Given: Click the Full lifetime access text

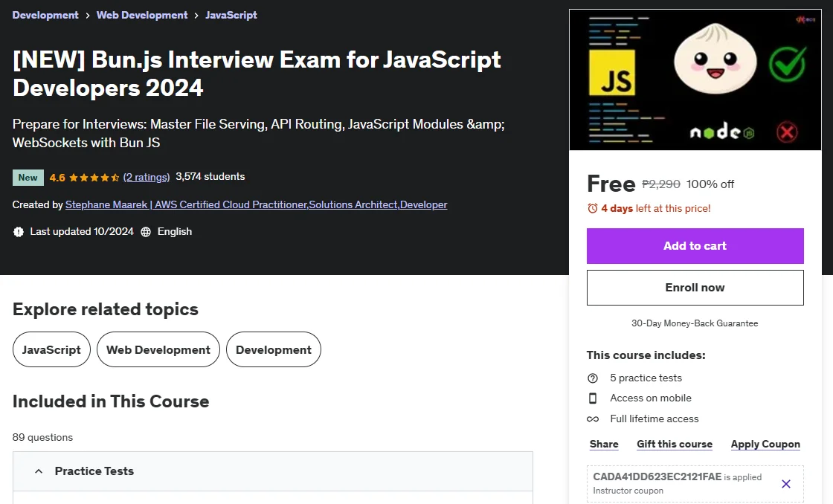Looking at the screenshot, I should pyautogui.click(x=654, y=419).
